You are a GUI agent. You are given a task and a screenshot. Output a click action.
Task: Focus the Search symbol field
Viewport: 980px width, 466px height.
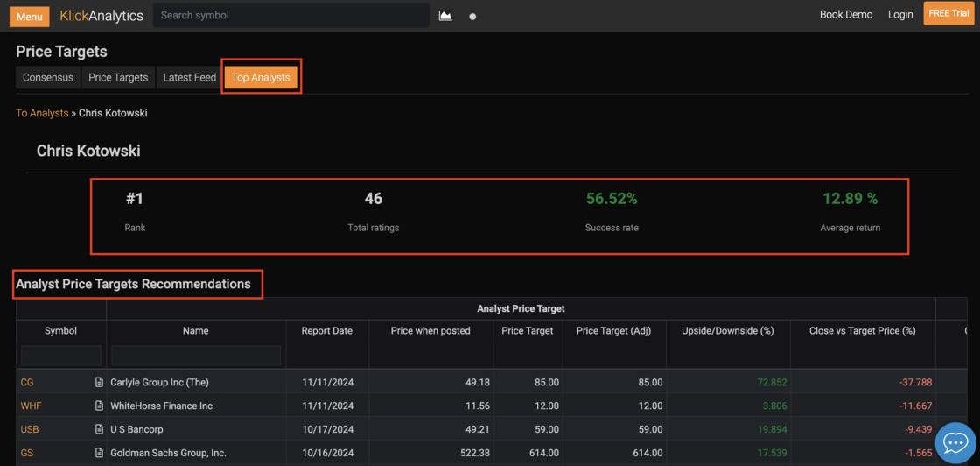(x=291, y=15)
